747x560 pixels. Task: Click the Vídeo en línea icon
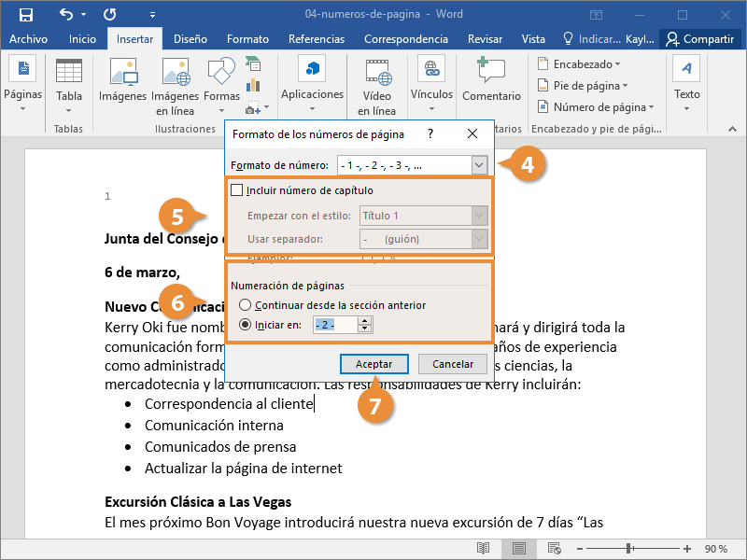point(377,71)
